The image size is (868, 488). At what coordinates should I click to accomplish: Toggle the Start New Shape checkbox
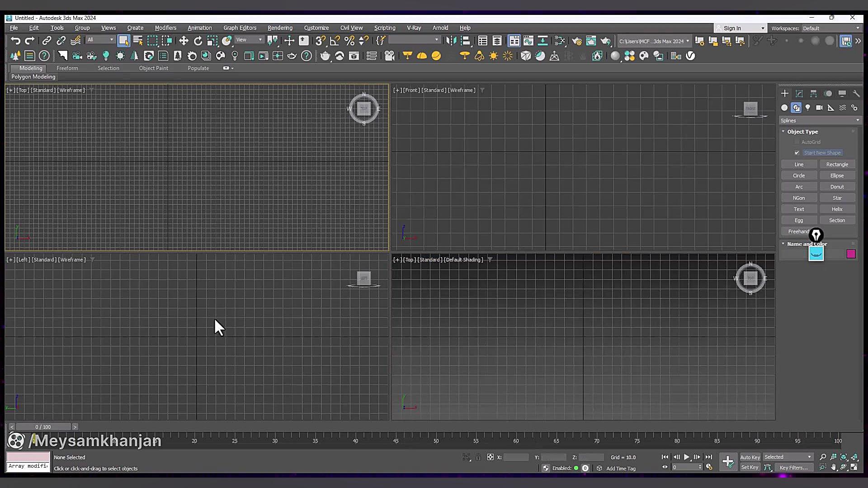tap(797, 153)
